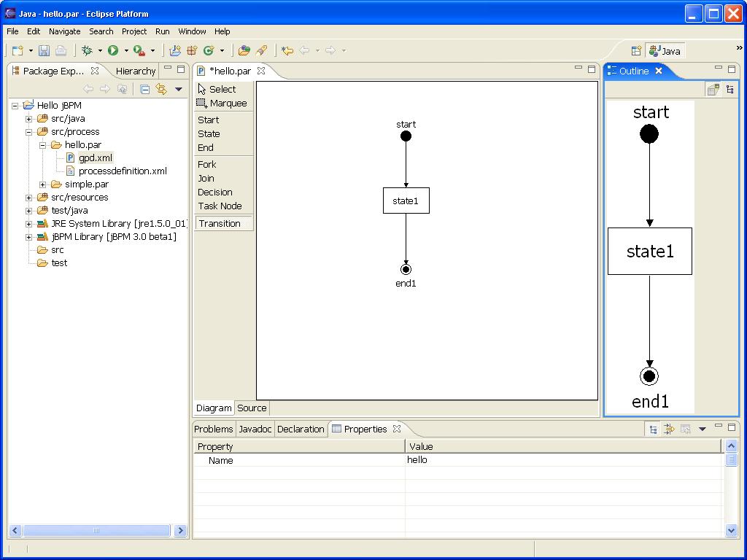The height and width of the screenshot is (560, 747).
Task: Open the Project menu
Action: [x=134, y=31]
